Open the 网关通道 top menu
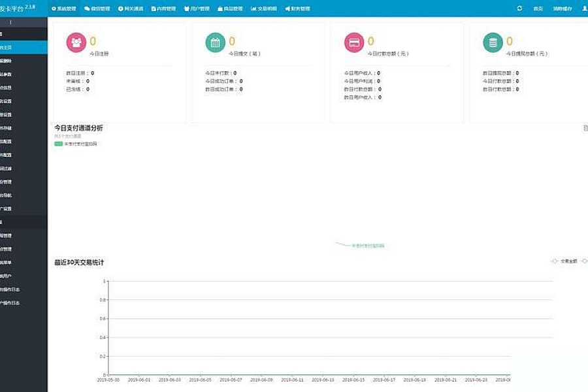Viewport: 588px width, 392px height. [131, 8]
